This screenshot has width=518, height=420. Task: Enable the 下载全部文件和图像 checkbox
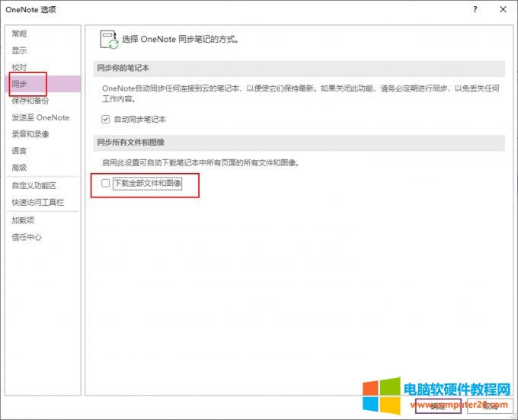pyautogui.click(x=106, y=183)
